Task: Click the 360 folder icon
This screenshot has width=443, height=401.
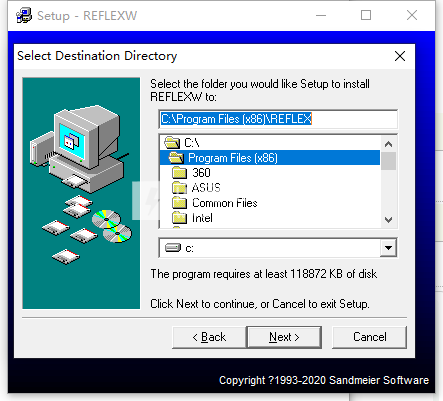Action: [180, 173]
